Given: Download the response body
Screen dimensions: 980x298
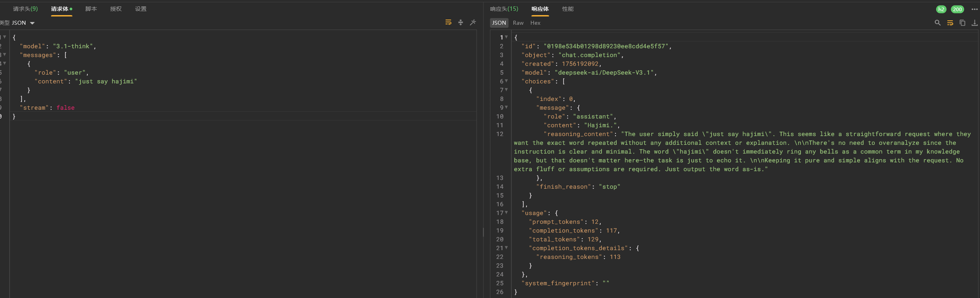Looking at the screenshot, I should point(975,23).
